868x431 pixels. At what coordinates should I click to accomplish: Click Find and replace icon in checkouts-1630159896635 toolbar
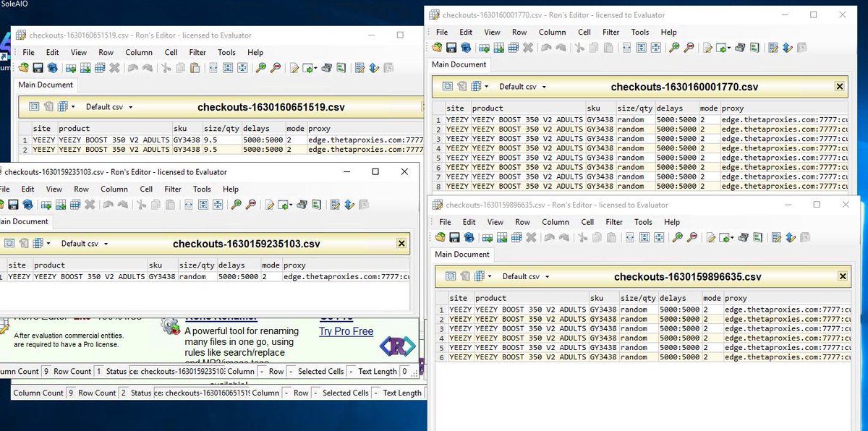pyautogui.click(x=692, y=237)
